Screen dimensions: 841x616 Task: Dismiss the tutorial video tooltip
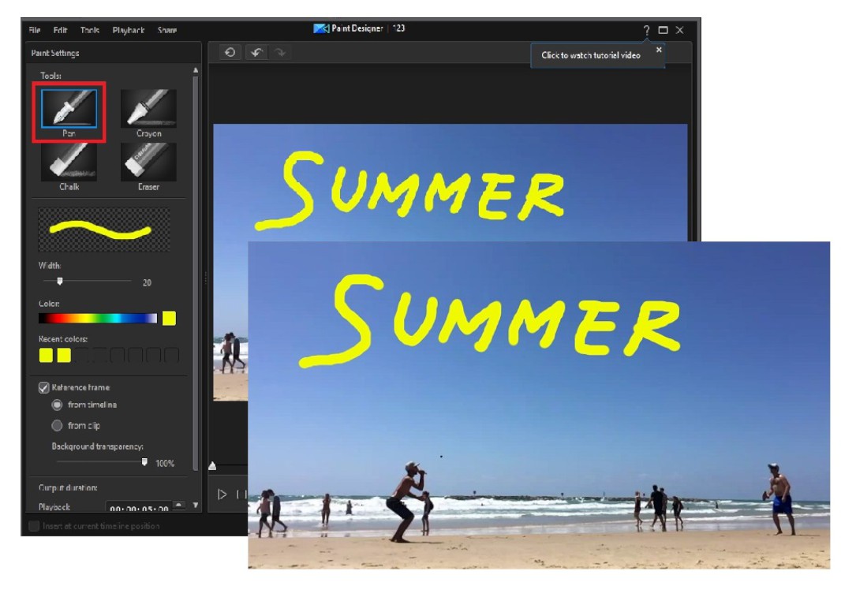click(659, 50)
